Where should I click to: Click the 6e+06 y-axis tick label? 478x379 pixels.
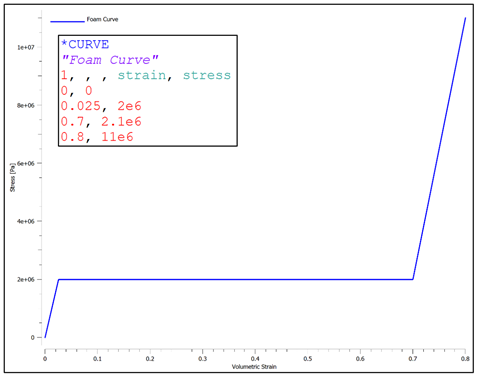pyautogui.click(x=26, y=163)
